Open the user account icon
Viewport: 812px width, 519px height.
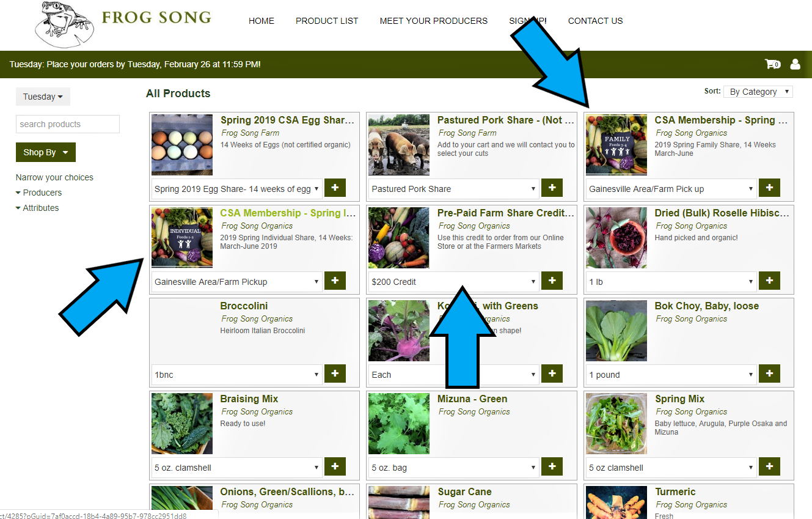(795, 64)
